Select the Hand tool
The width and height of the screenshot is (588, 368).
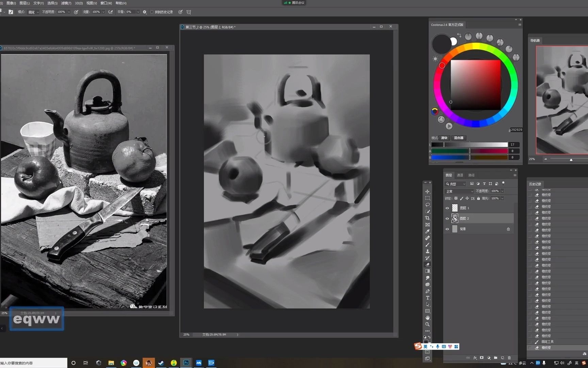427,318
